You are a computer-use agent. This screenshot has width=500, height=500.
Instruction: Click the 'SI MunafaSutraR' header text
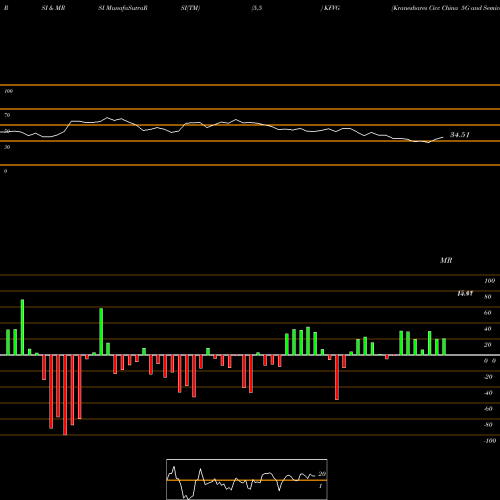[x=123, y=8]
